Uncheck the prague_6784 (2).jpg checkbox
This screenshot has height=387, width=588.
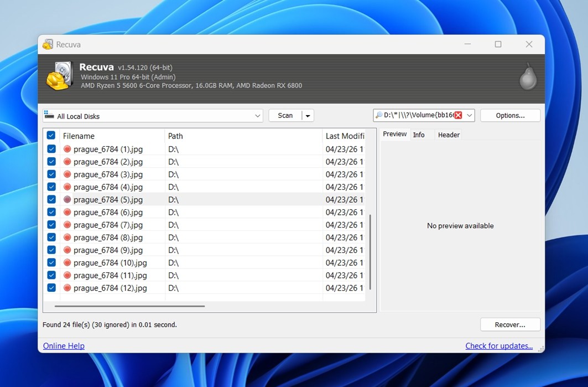[51, 162]
